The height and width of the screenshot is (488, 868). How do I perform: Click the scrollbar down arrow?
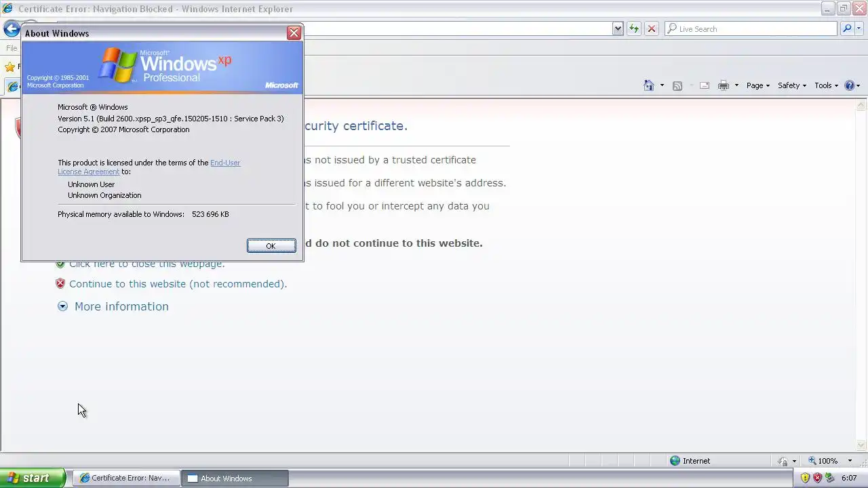tap(862, 445)
